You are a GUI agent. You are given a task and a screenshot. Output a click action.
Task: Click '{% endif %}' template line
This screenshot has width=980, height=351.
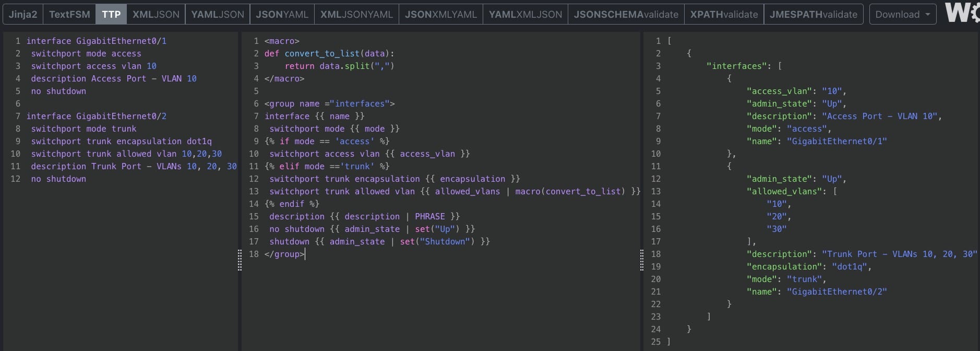292,204
